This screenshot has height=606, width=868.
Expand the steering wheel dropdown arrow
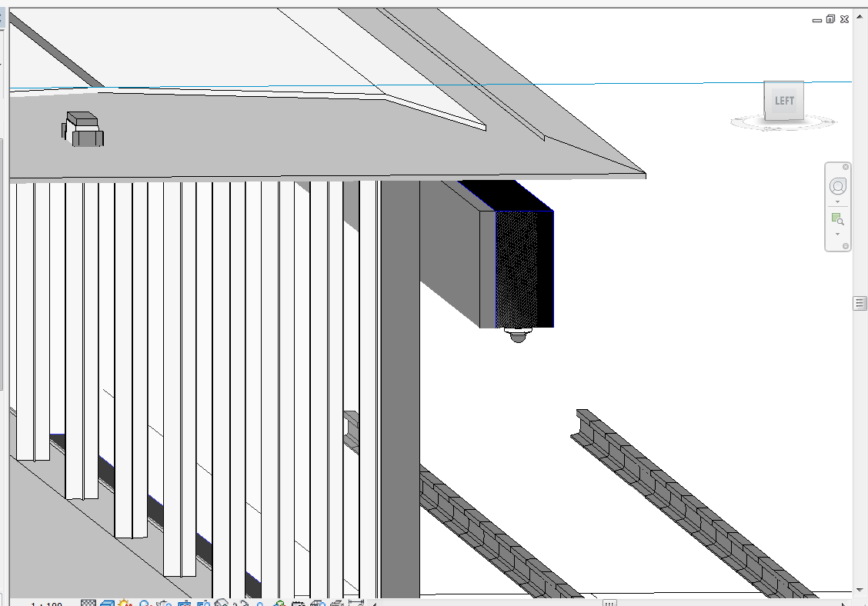pos(838,201)
